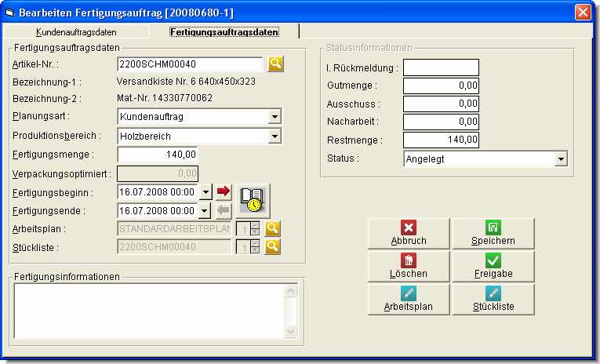Click the window icon in title bar
Viewport: 600px width, 364px height.
[x=9, y=13]
